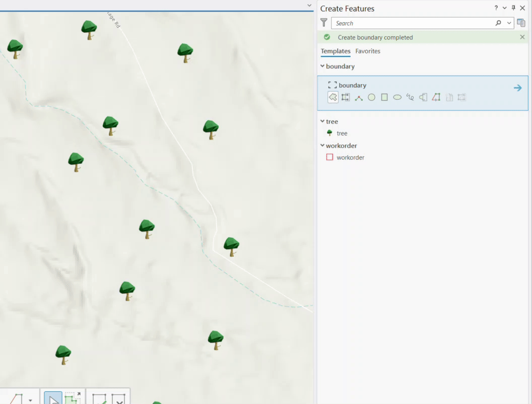Open the pane options chevron menu
Viewport: 532px width, 404px height.
point(504,8)
